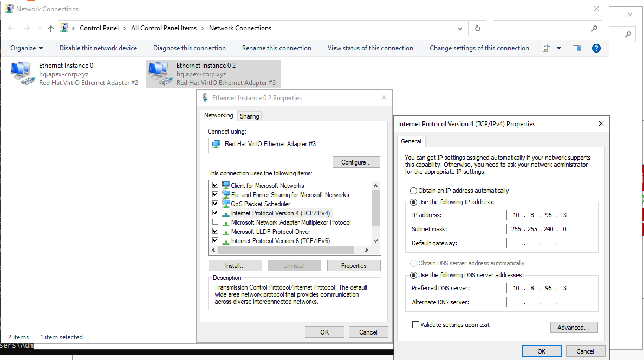This screenshot has height=360, width=644.
Task: Toggle the preview pane icon
Action: pos(577,48)
